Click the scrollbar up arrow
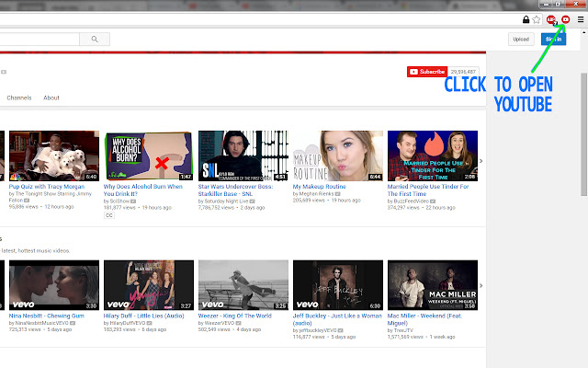588x368 pixels. pyautogui.click(x=584, y=33)
